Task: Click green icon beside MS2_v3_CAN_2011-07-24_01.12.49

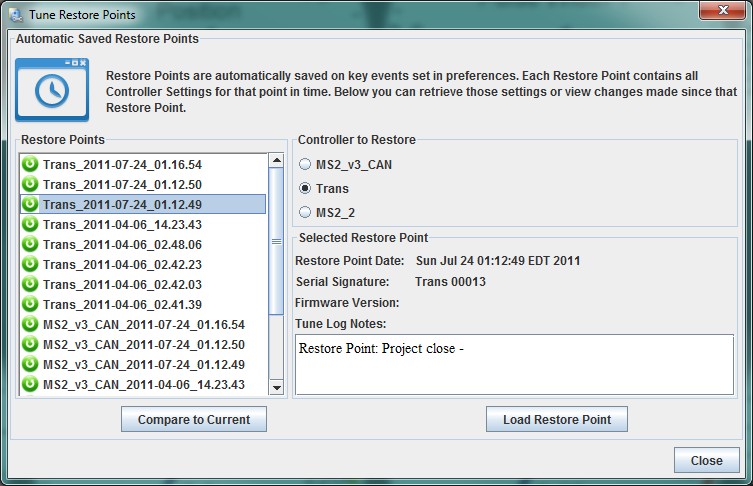Action: [x=30, y=364]
